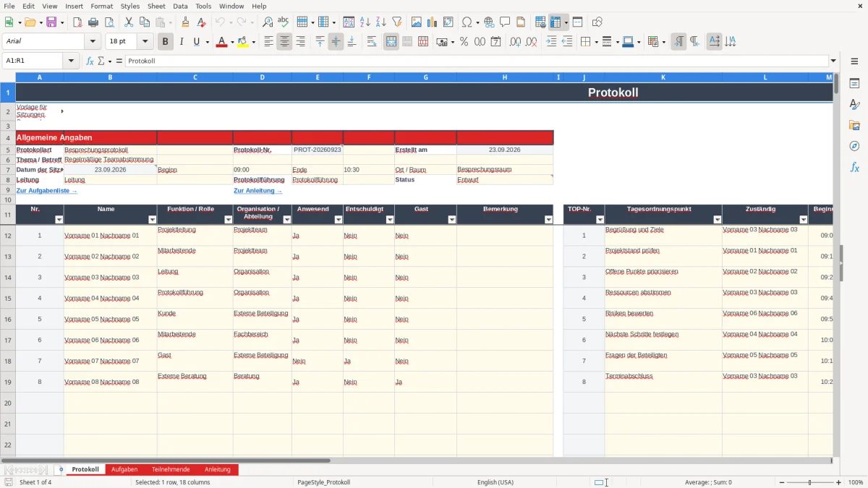Open the Font Size dropdown
The image size is (868, 488).
pos(145,42)
